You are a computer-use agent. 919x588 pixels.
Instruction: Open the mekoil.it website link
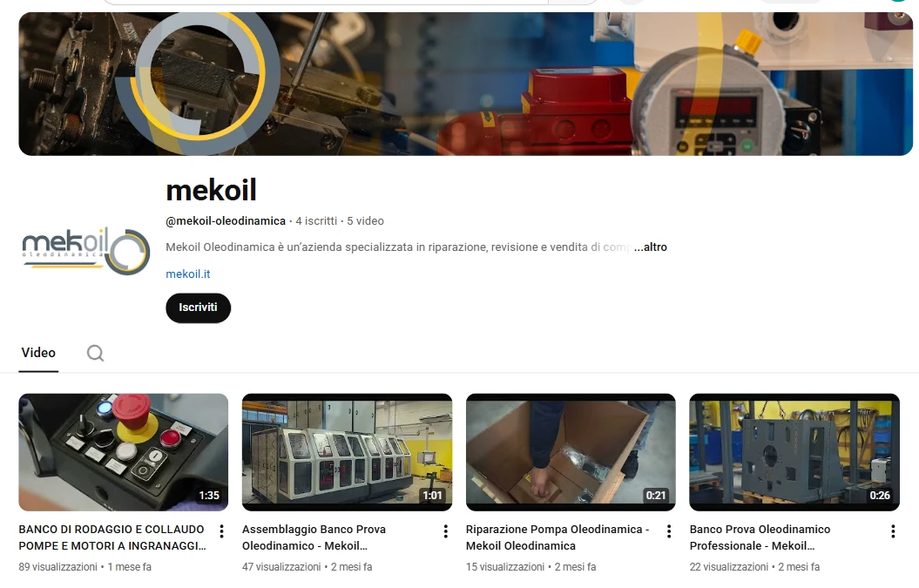click(x=187, y=274)
